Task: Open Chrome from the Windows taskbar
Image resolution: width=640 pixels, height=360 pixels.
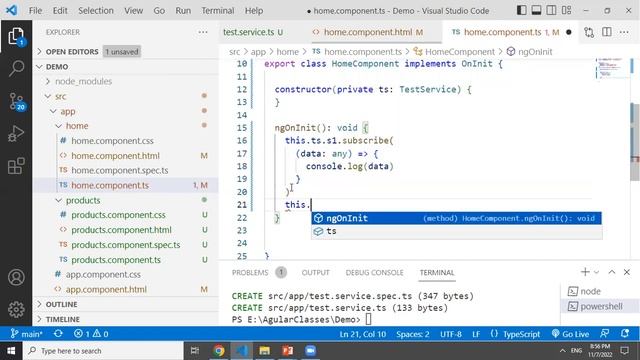Action: [219, 351]
